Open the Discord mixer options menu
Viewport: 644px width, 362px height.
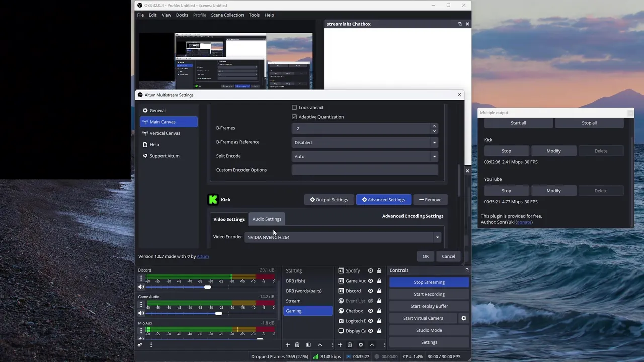click(141, 278)
